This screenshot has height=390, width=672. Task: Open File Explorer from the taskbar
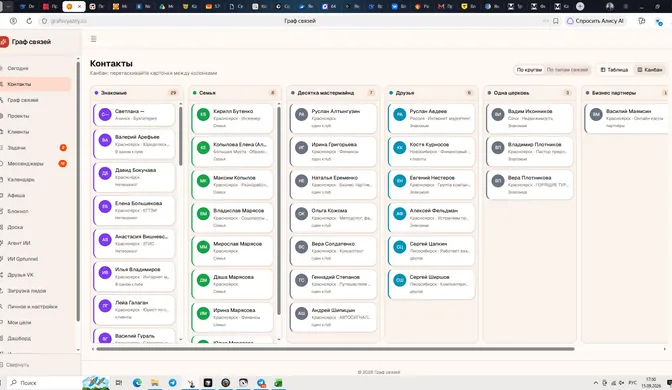(x=155, y=383)
